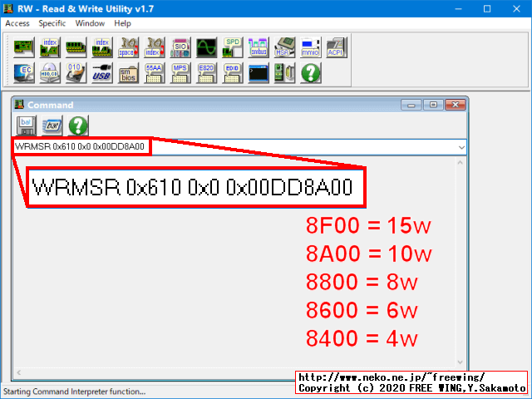Open the Specific menu
532x399 pixels.
(x=52, y=23)
